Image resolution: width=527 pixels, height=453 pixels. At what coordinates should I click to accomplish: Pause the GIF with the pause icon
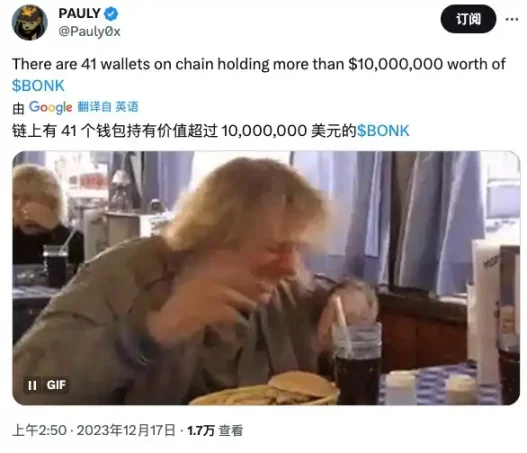[32, 385]
